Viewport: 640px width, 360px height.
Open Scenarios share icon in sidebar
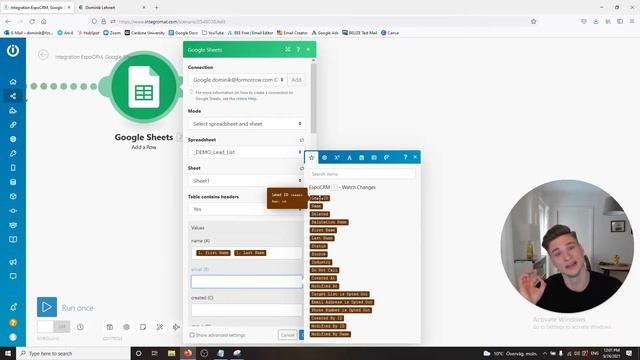coord(13,96)
